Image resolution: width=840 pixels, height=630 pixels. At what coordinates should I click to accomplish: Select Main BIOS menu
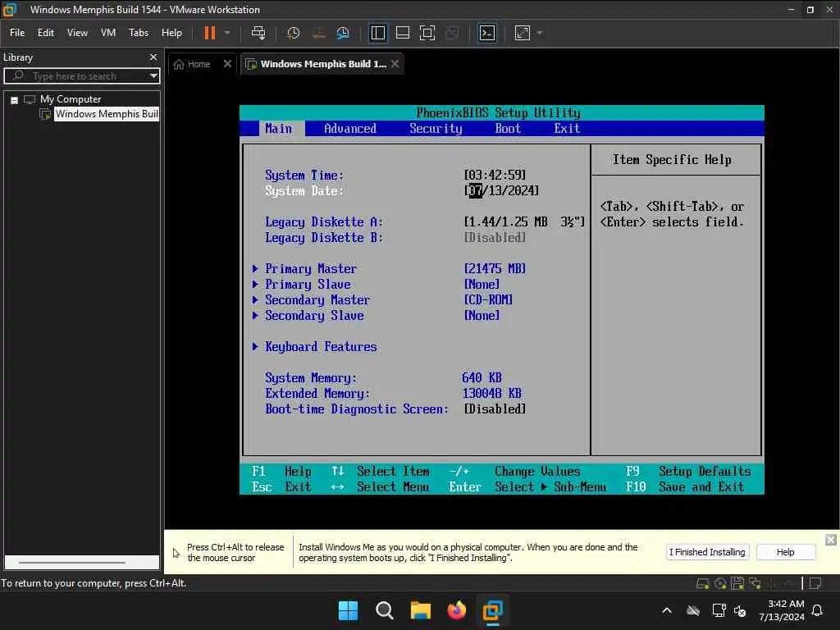pyautogui.click(x=279, y=129)
